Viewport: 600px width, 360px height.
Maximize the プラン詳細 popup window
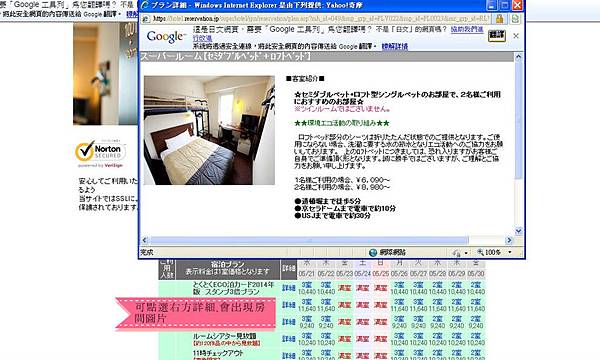pyautogui.click(x=505, y=5)
